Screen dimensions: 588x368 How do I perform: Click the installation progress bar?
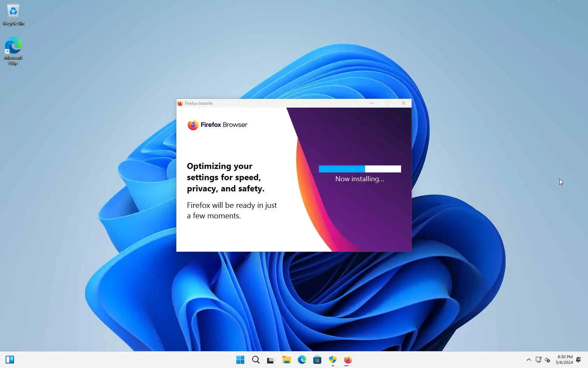click(x=360, y=169)
